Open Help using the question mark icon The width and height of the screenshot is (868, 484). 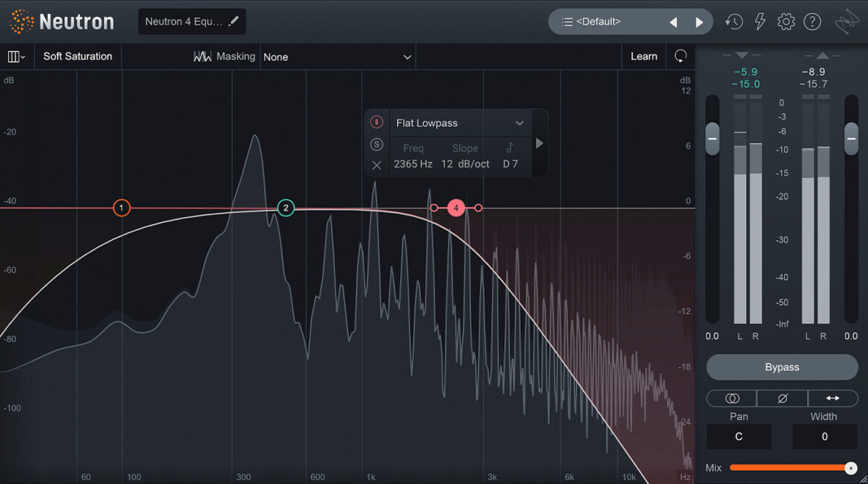coord(812,22)
